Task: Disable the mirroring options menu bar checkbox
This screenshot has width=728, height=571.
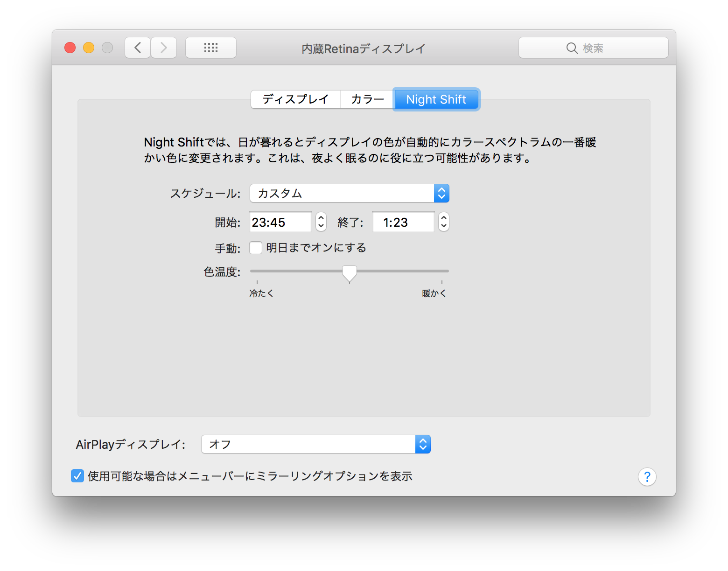Action: (x=77, y=476)
